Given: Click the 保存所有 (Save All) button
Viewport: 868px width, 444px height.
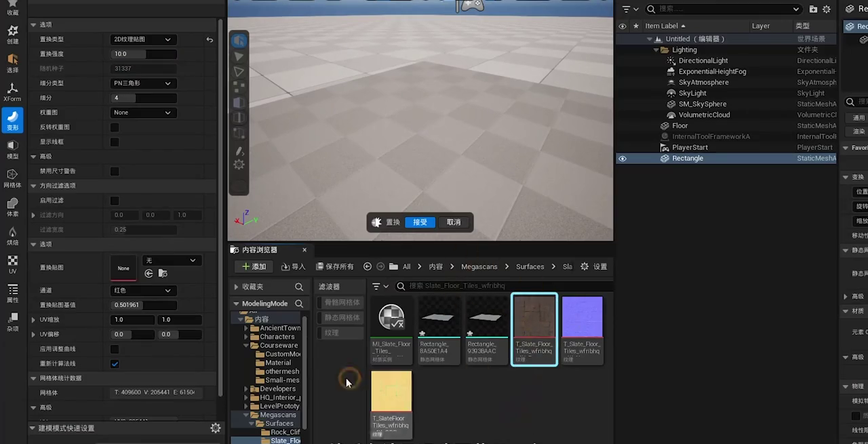Looking at the screenshot, I should [334, 266].
